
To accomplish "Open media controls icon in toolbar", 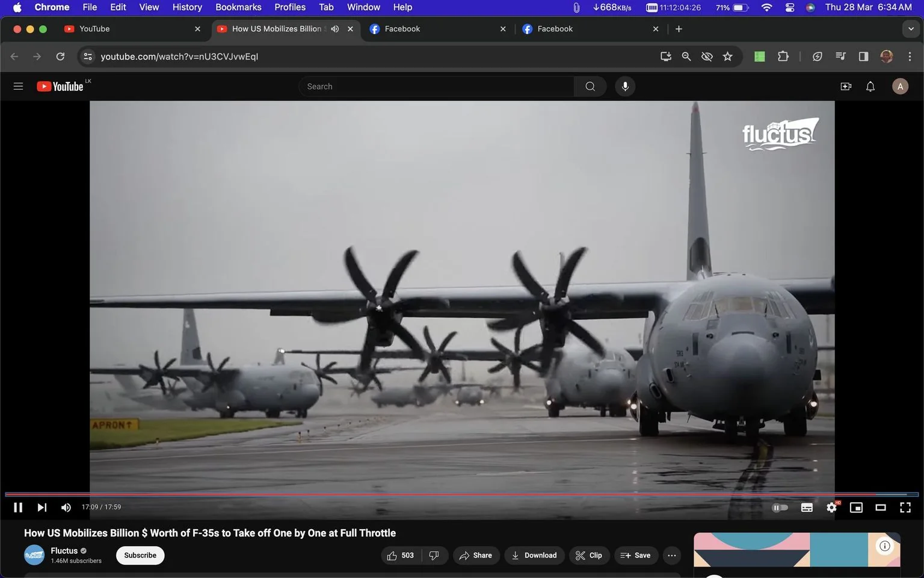I will (840, 57).
